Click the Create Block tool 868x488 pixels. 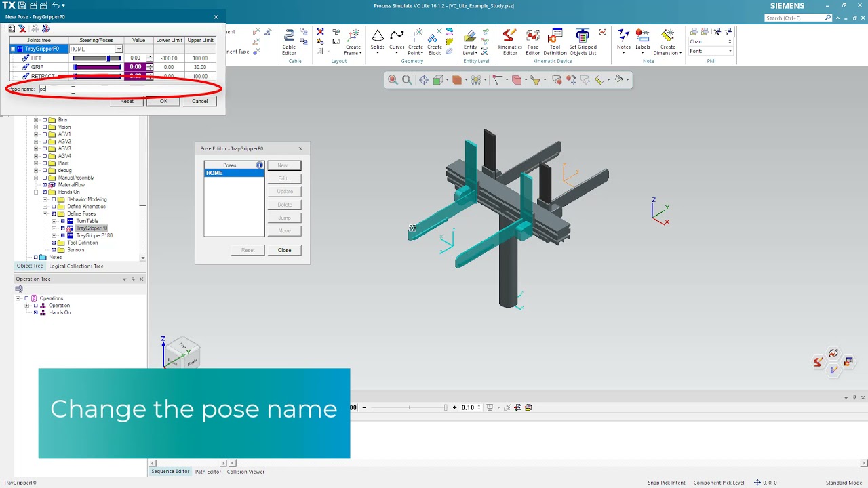coord(435,42)
